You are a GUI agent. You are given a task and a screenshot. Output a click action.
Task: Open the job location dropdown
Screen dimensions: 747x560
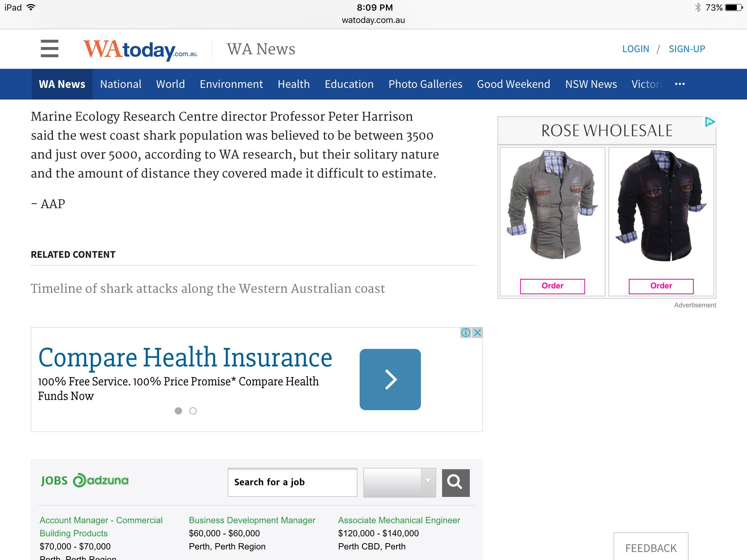click(399, 483)
